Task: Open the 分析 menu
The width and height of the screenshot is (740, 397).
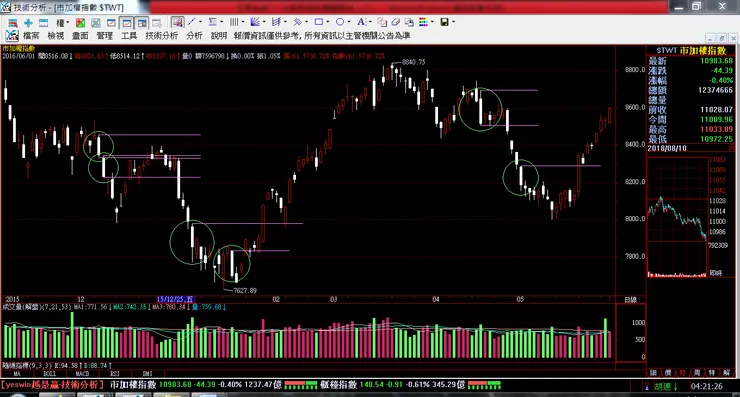Action: click(x=194, y=36)
